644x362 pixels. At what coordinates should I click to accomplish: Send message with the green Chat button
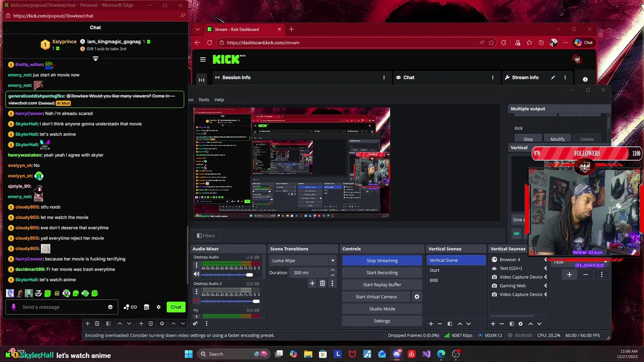click(176, 307)
